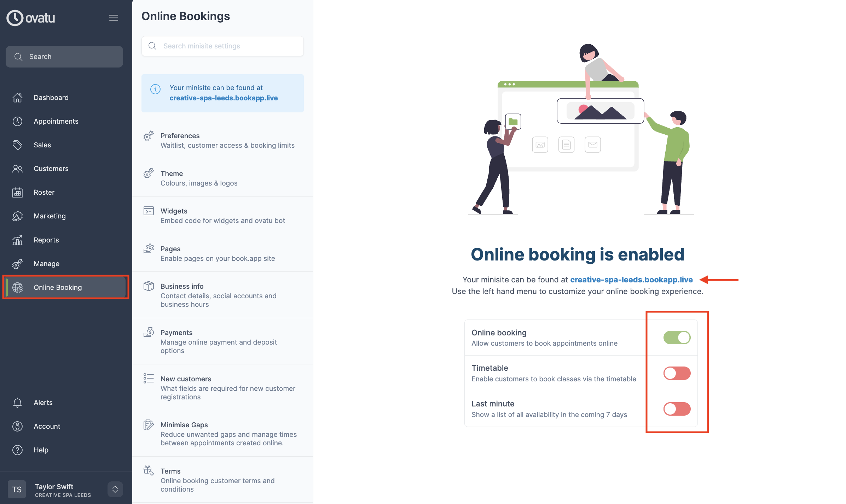Click the Ovatu logo icon
The height and width of the screenshot is (504, 846).
pos(14,18)
